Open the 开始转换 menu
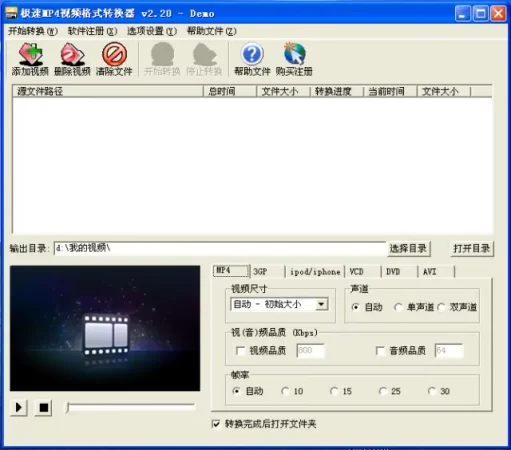The width and height of the screenshot is (511, 450). [x=33, y=31]
